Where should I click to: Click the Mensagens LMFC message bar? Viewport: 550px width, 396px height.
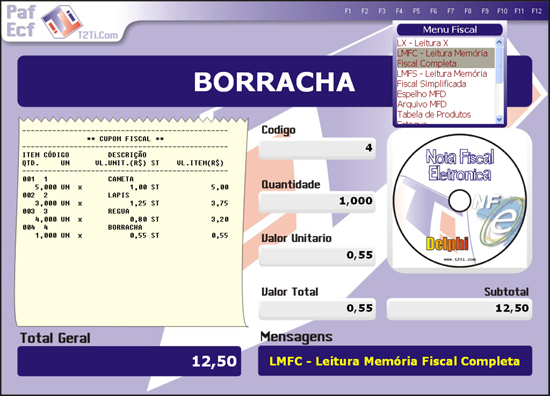coord(395,361)
